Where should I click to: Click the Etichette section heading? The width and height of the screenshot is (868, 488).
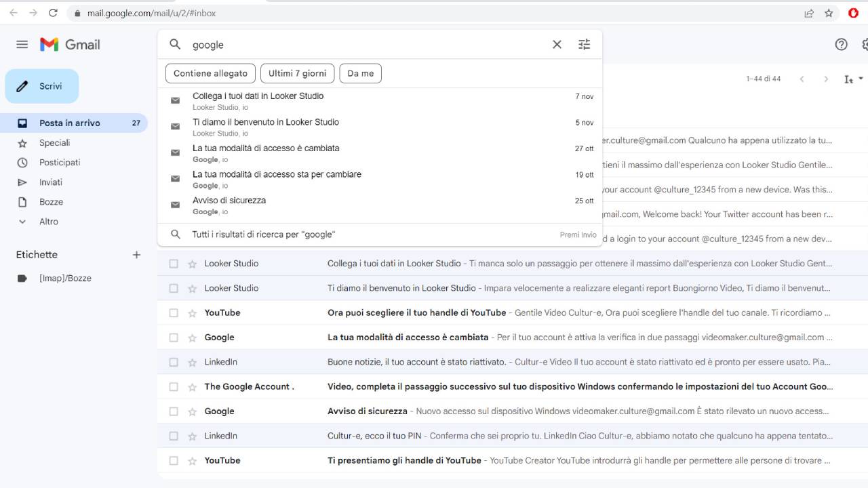(37, 255)
